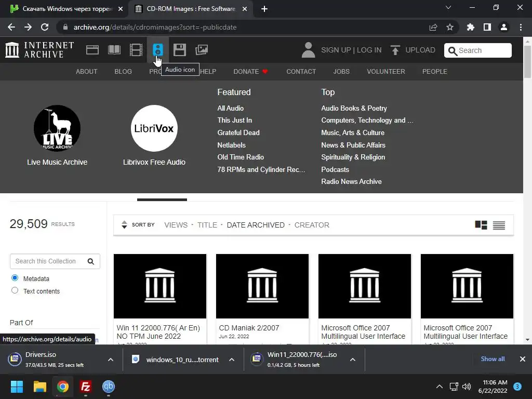Open the Images icon in Archive nav
This screenshot has height=399, width=532.
point(202,50)
